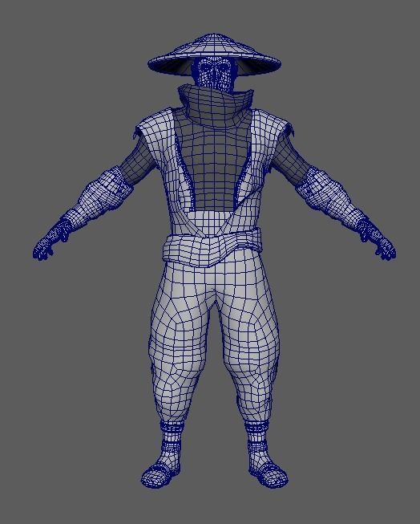Select the conical straw hat mesh
The image size is (420, 524).
click(214, 54)
